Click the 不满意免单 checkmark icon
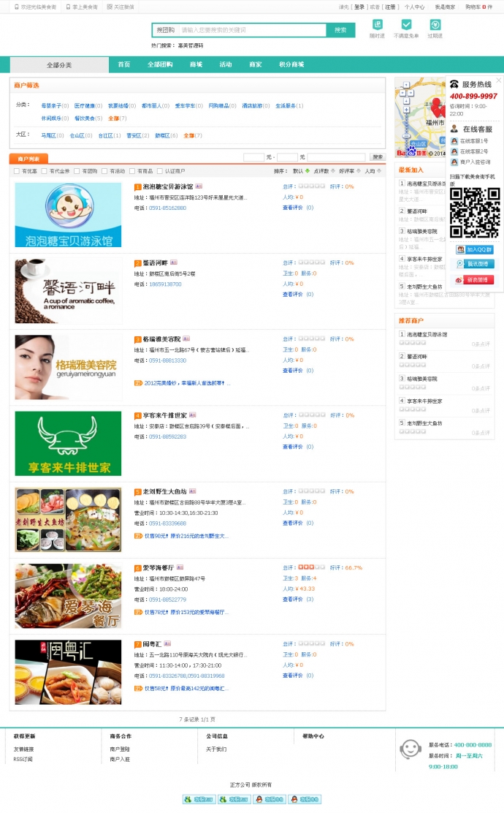The image size is (504, 813). point(406,24)
